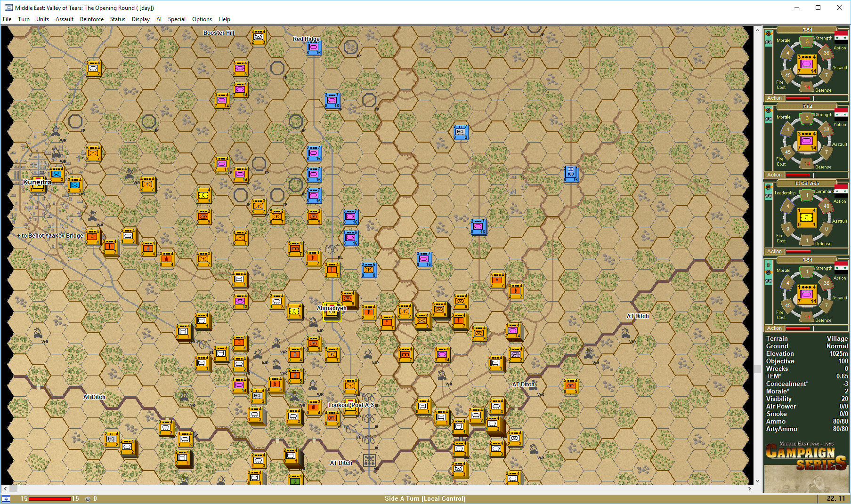This screenshot has height=504, width=851.
Task: Select the blue infantry counter with strength 5
Action: click(369, 270)
